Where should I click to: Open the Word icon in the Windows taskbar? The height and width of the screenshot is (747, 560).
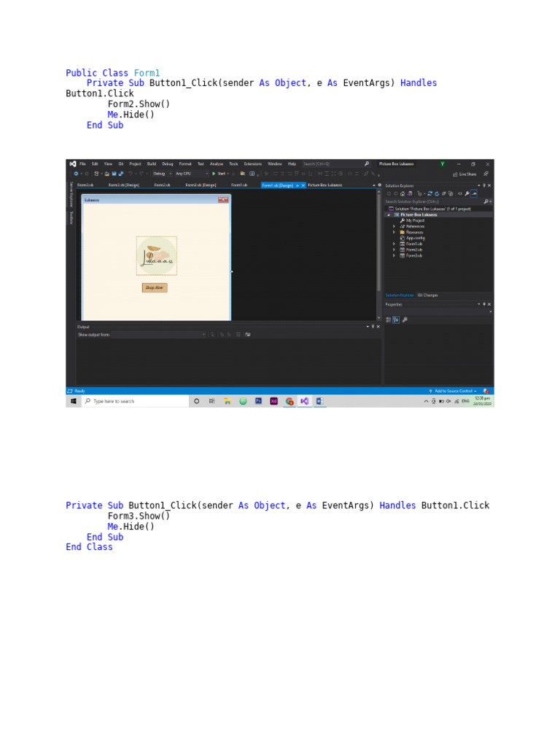pyautogui.click(x=319, y=401)
